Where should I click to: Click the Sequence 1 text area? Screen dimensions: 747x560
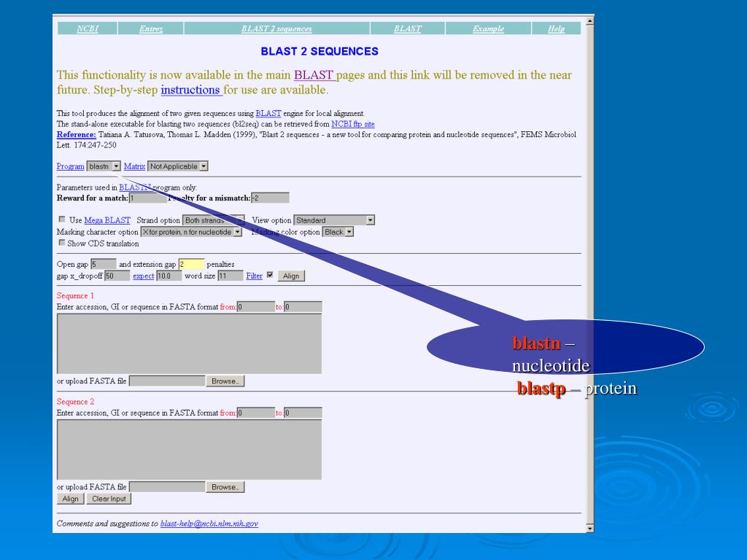click(x=189, y=344)
